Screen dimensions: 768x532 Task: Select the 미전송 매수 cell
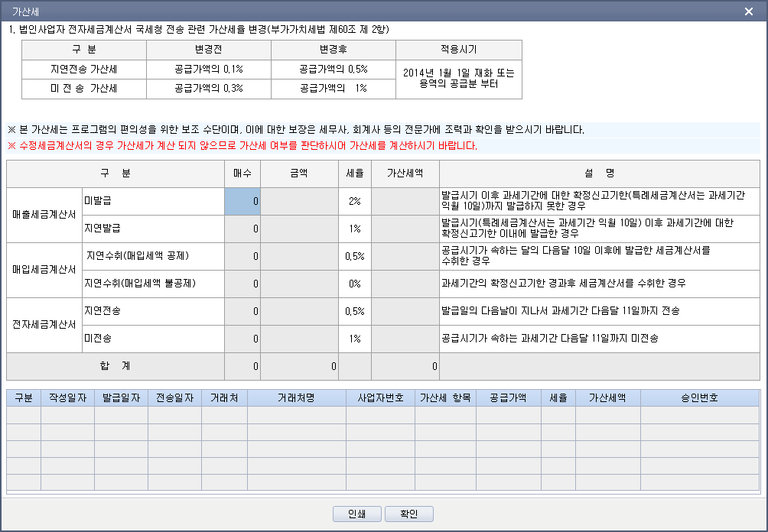pyautogui.click(x=242, y=339)
